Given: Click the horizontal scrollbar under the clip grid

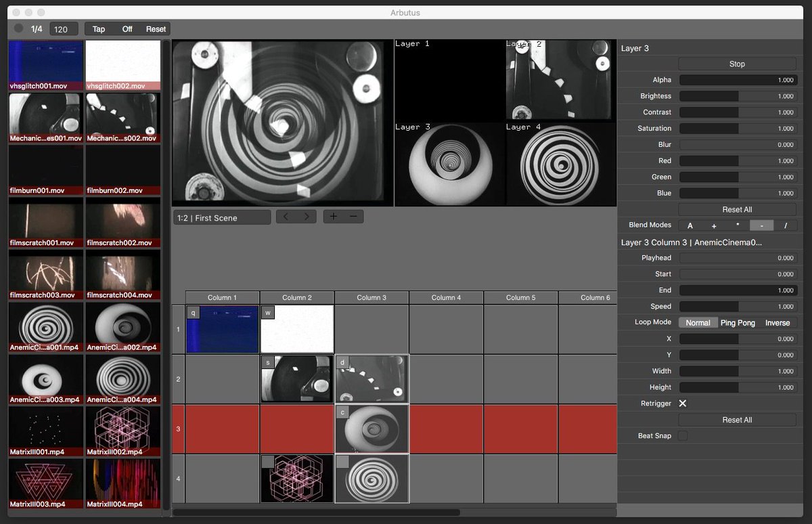Looking at the screenshot, I should pyautogui.click(x=317, y=512).
